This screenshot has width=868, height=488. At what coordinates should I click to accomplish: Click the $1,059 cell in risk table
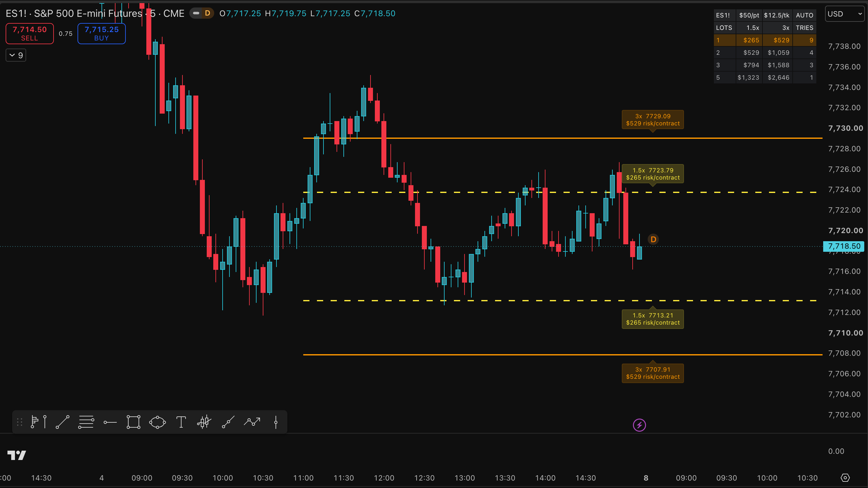tap(778, 53)
